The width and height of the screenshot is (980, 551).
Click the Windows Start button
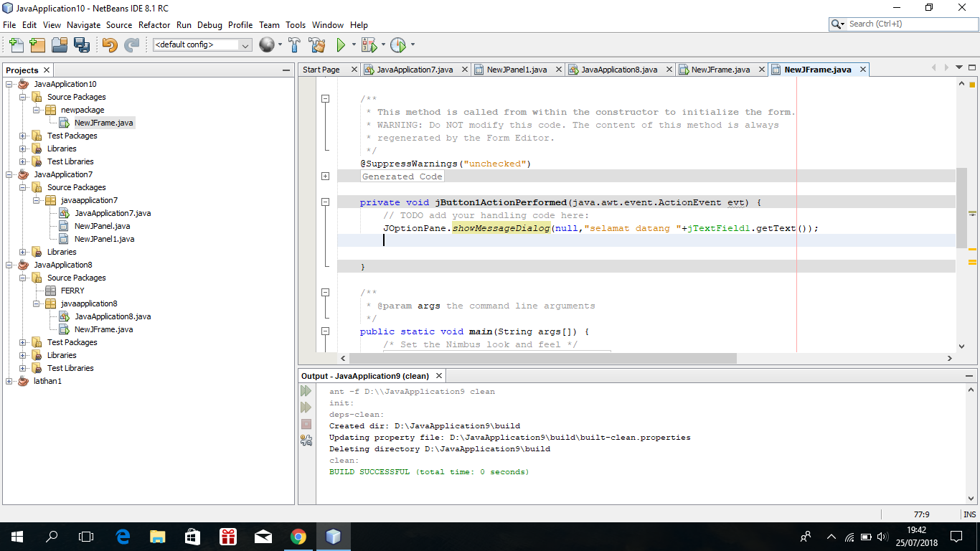coord(17,537)
